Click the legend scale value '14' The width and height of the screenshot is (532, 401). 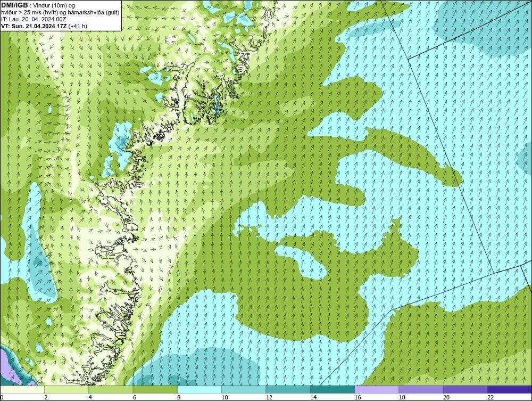point(313,397)
